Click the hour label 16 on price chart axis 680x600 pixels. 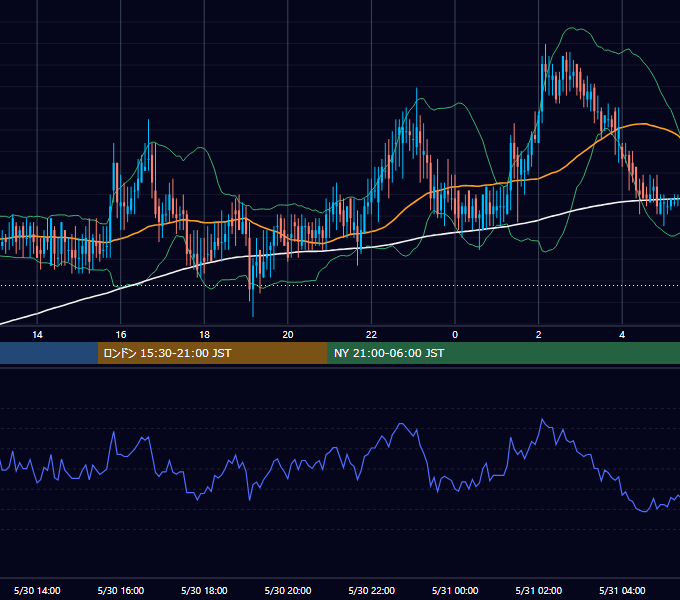[x=121, y=335]
